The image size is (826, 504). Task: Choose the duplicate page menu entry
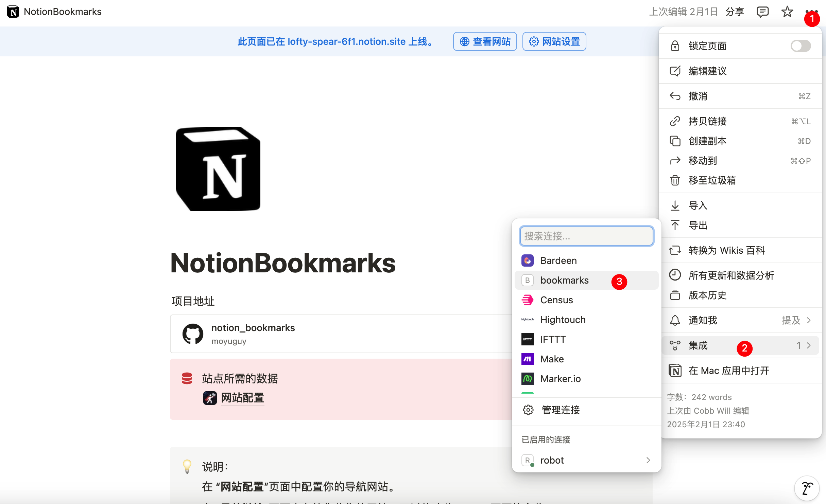740,141
